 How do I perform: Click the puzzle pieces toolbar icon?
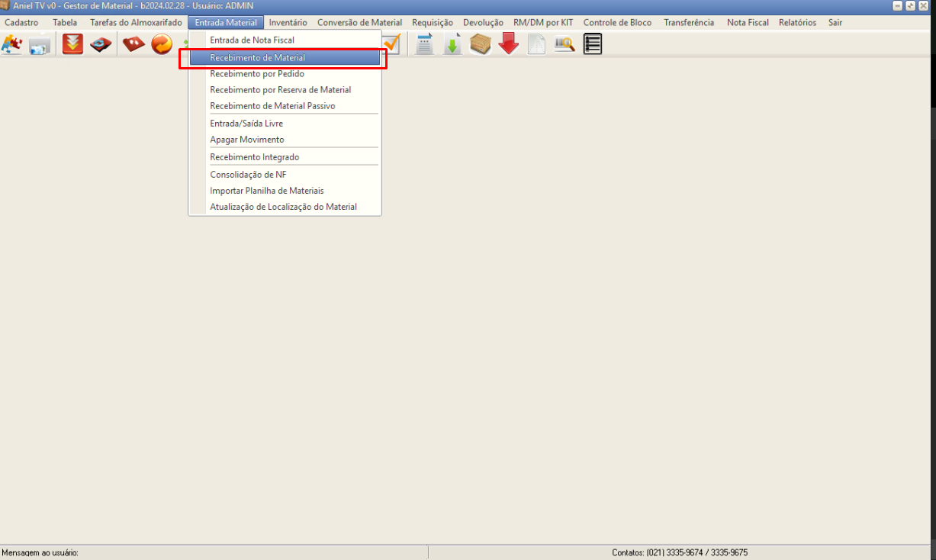[11, 45]
